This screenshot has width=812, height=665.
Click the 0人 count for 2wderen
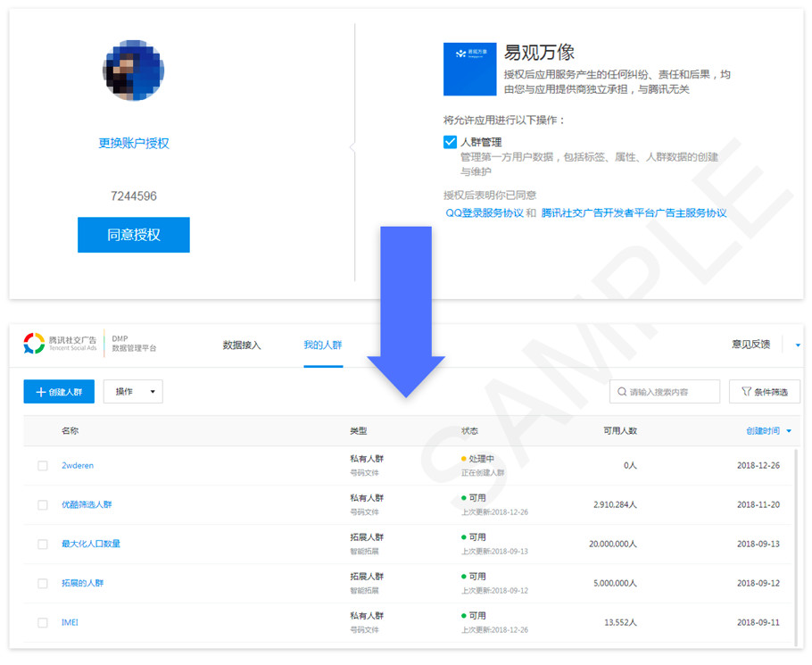[630, 466]
